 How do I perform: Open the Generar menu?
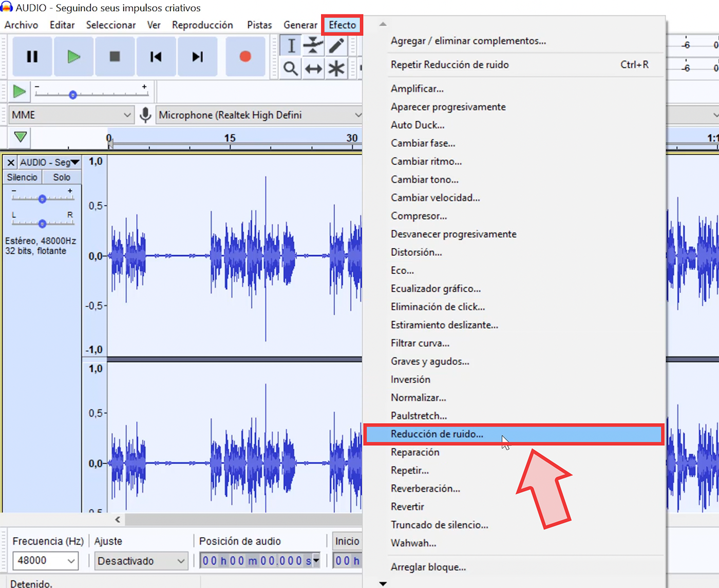tap(300, 25)
